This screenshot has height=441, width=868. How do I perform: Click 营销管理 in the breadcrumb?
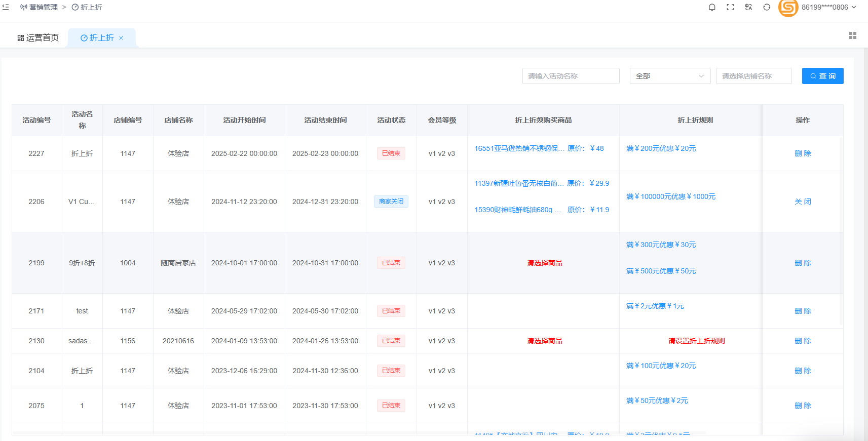click(43, 7)
